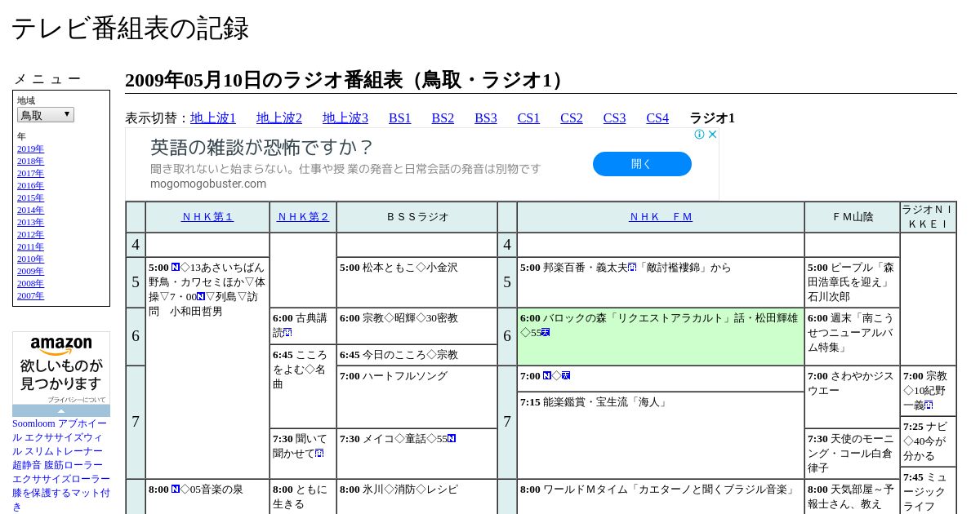980x514 pixels.
Task: Open the 2017年 year link
Action: (x=30, y=173)
